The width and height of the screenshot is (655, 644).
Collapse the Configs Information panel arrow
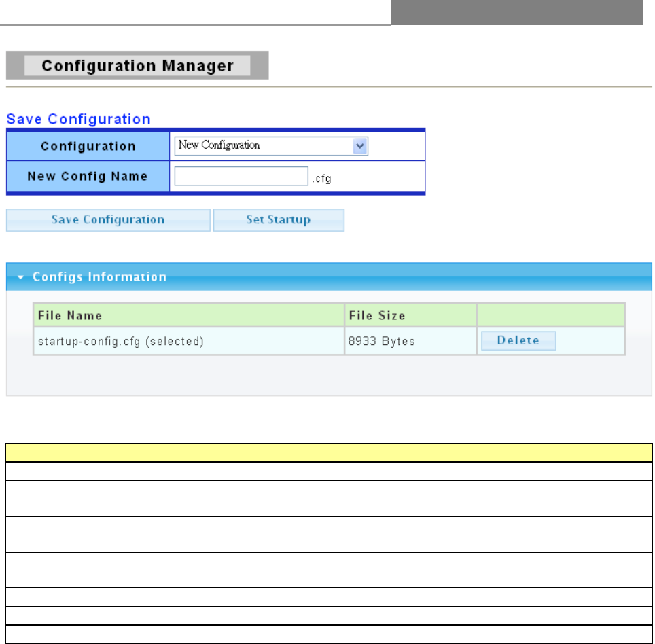point(20,277)
